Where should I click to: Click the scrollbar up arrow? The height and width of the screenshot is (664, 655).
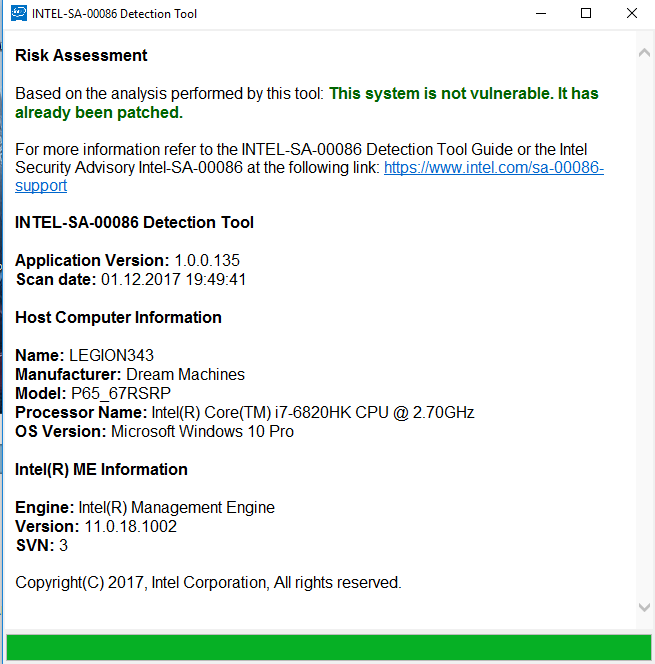(x=644, y=53)
